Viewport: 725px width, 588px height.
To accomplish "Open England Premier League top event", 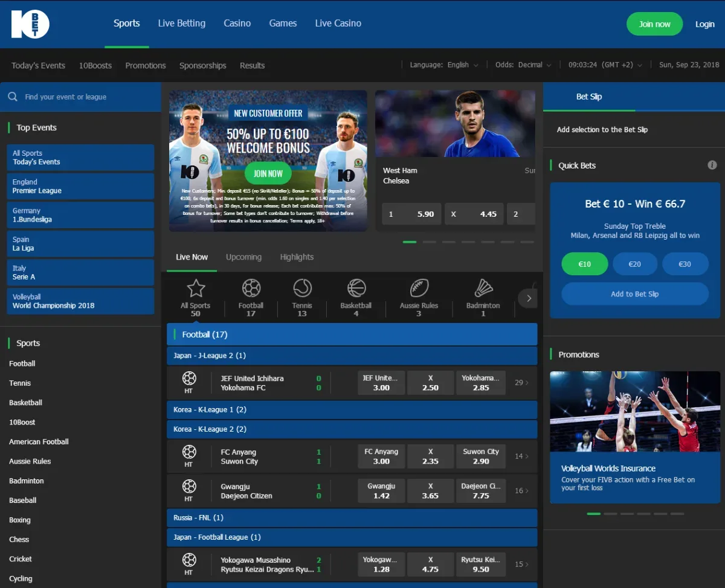I will click(x=80, y=186).
